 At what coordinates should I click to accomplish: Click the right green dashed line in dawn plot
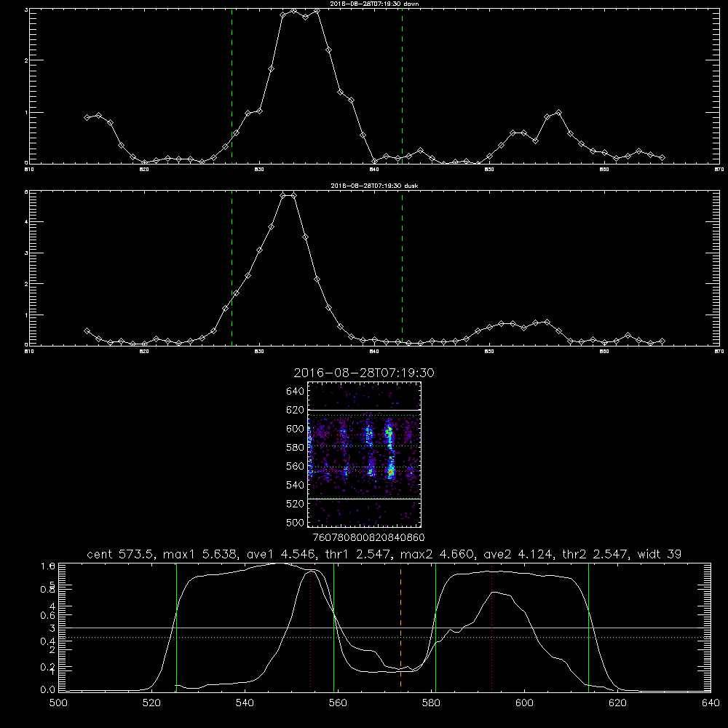(402, 87)
